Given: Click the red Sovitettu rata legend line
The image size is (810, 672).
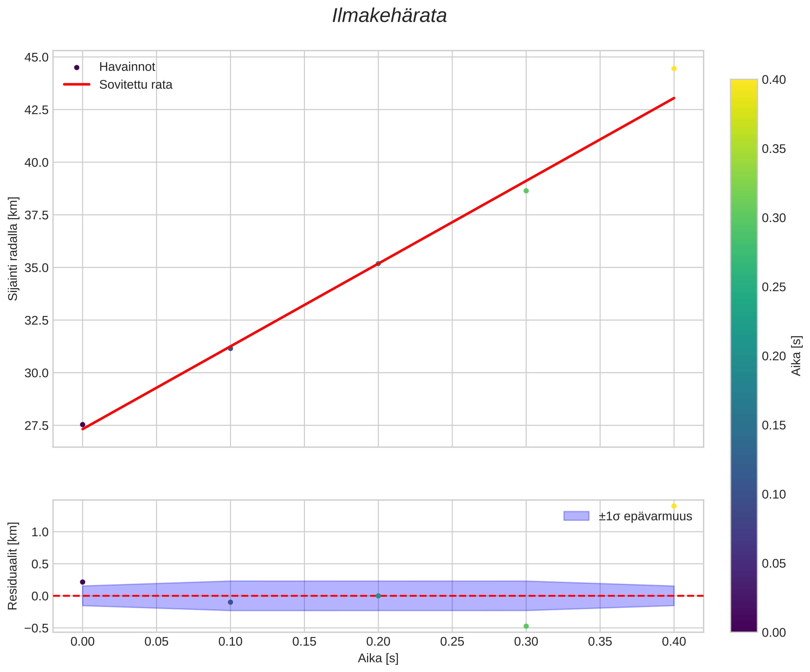Looking at the screenshot, I should pos(76,84).
